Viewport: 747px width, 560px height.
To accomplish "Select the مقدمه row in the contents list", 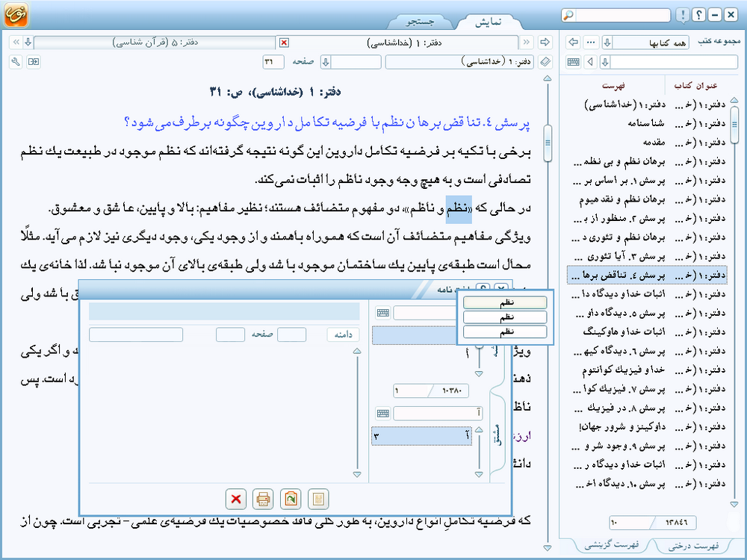I will pos(646,143).
